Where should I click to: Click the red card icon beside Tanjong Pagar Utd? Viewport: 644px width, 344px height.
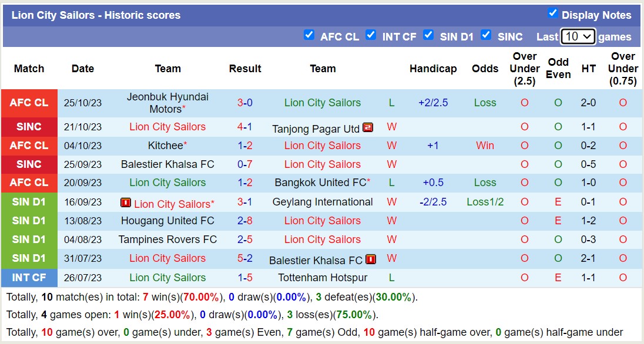pos(368,127)
